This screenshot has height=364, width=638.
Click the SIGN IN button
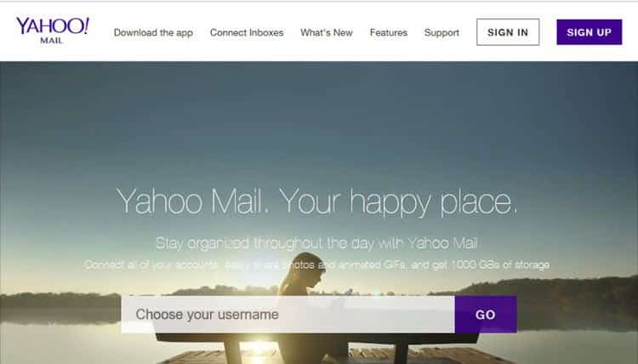point(508,32)
